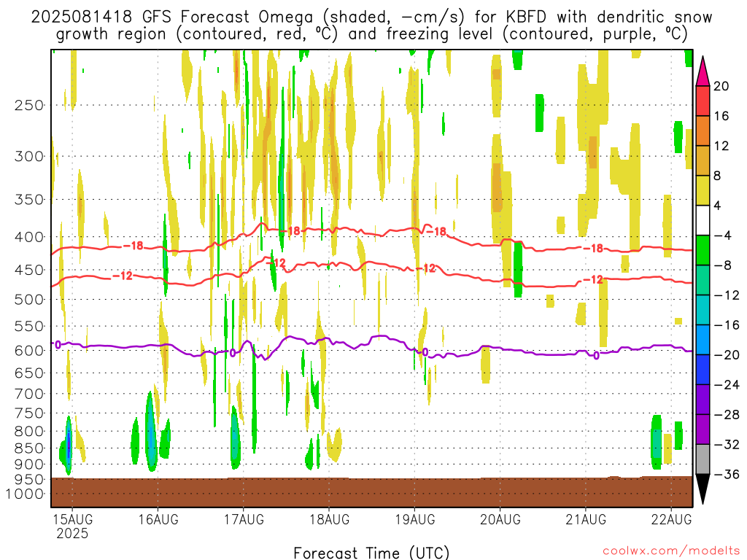Image resolution: width=747 pixels, height=560 pixels.
Task: Click the 22AUG x-axis label
Action: (x=671, y=519)
